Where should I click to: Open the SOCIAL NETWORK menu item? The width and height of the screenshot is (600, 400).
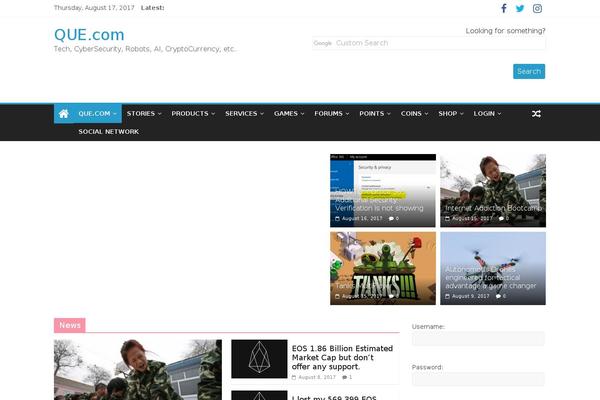click(109, 132)
